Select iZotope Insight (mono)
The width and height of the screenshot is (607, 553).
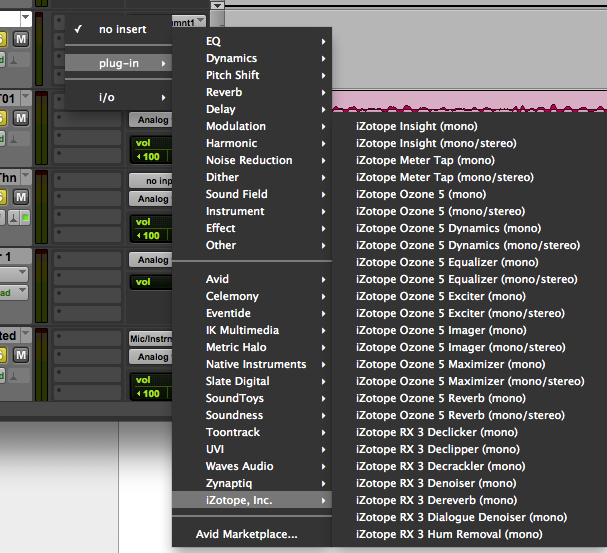470,126
